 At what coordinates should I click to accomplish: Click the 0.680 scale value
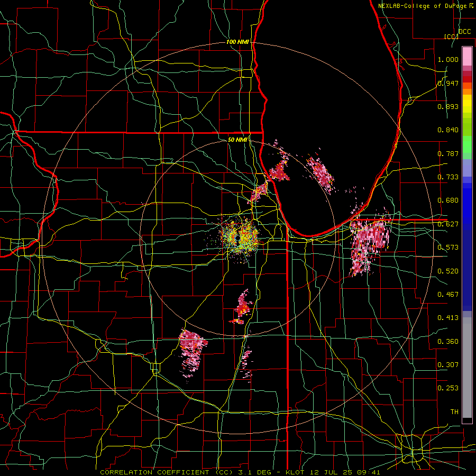(x=448, y=200)
